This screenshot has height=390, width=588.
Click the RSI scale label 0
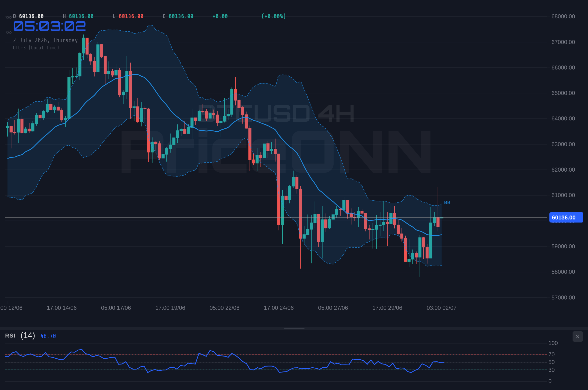coord(550,381)
